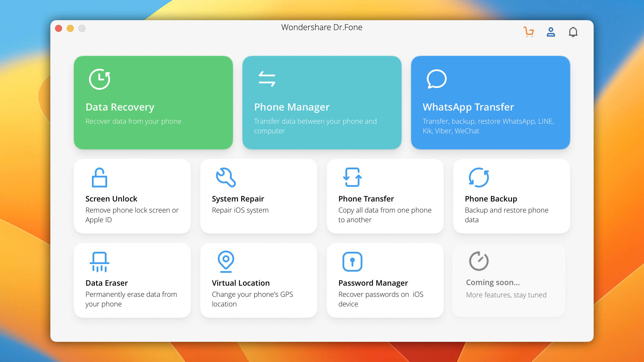Click the Phone Backup circular arrows icon
The width and height of the screenshot is (644, 362).
[x=479, y=177]
